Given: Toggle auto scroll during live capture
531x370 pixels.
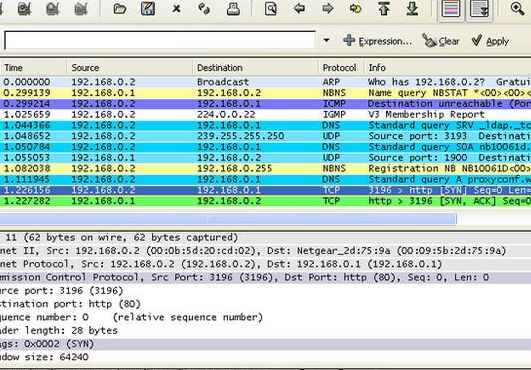Looking at the screenshot, I should coord(480,9).
